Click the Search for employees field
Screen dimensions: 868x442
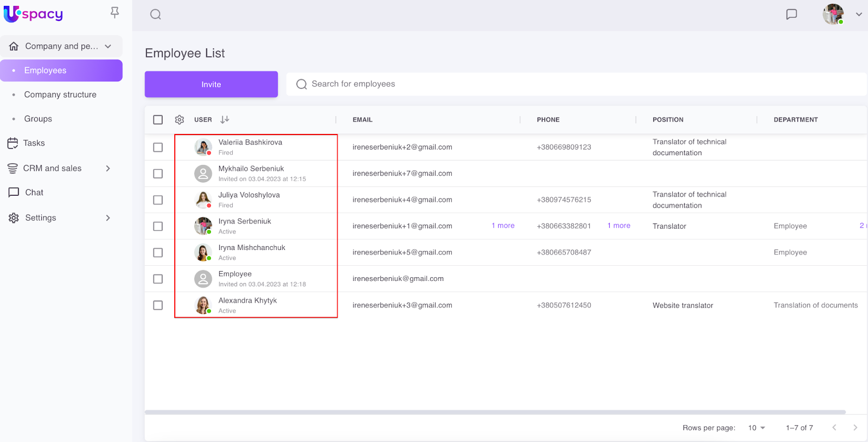[575, 84]
